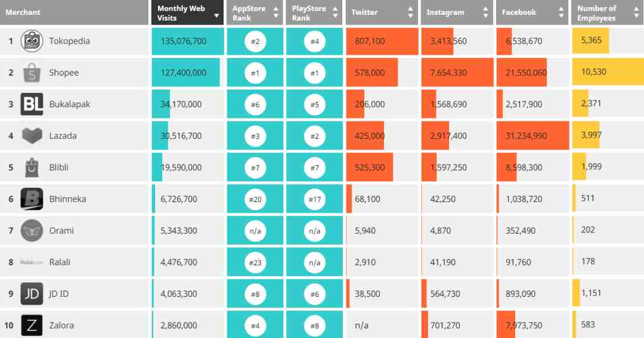The image size is (644, 338).
Task: Sort by Facebook column header
Action: [x=532, y=13]
